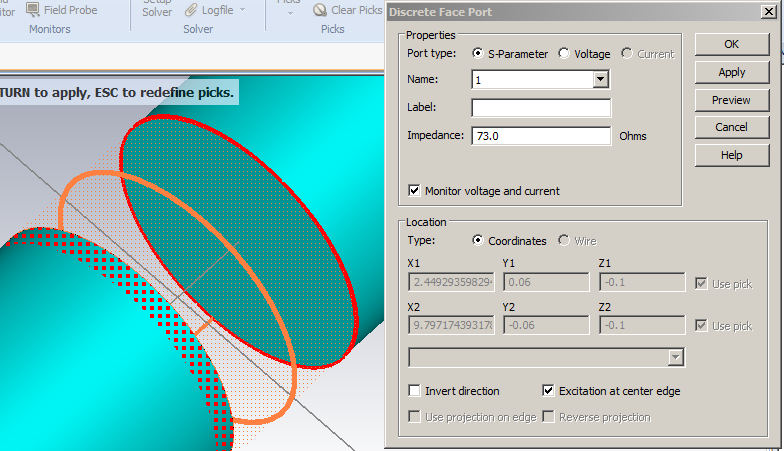Image resolution: width=784 pixels, height=451 pixels.
Task: Open Help for the port dialog
Action: click(731, 156)
